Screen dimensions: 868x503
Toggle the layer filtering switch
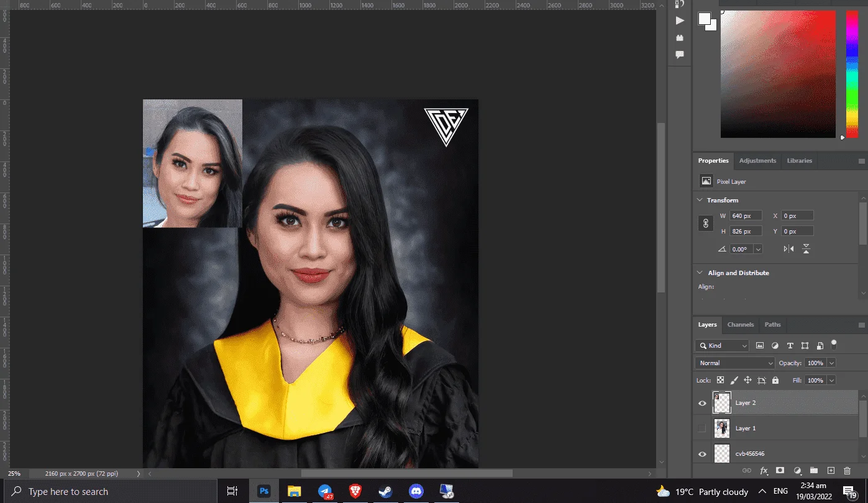coord(834,343)
